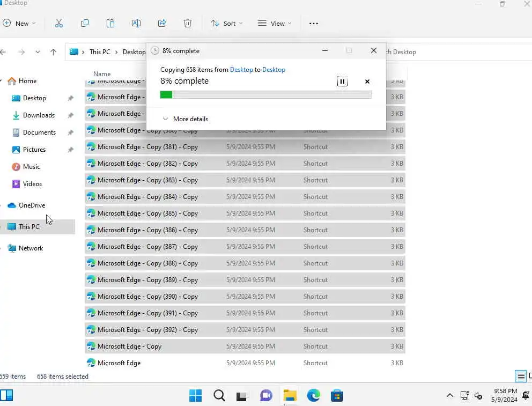This screenshot has height=406, width=532.
Task: Select file Microsoft Edge - Copy (381) - Copy
Action: click(245, 147)
